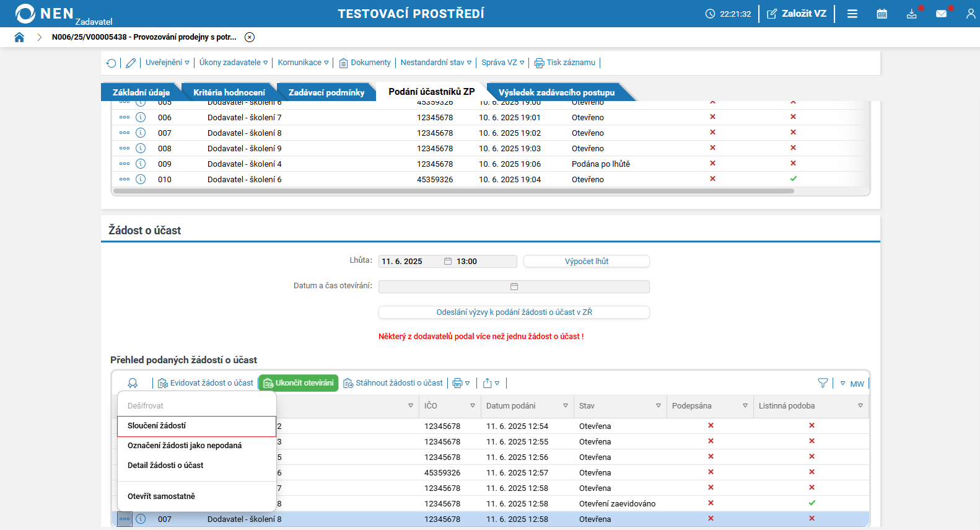Click the green Ukončit otevírání button
Viewport: 980px width, 530px height.
[x=299, y=383]
